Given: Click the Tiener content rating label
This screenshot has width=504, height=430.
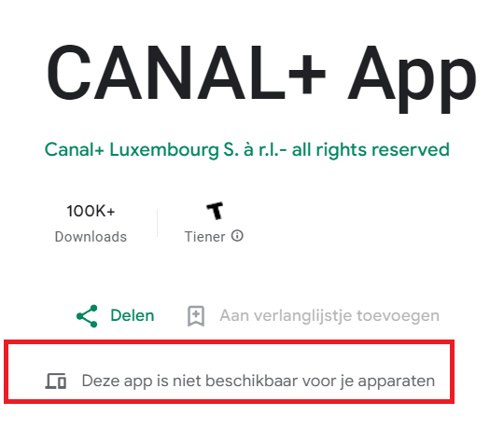Looking at the screenshot, I should 204,237.
